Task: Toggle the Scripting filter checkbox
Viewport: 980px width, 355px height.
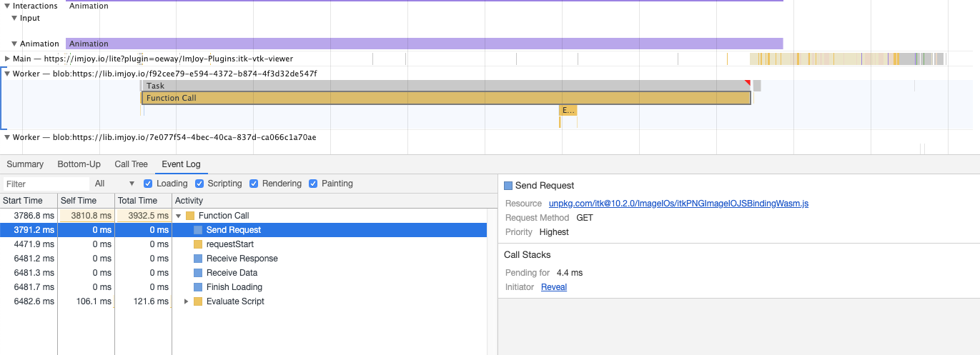Action: 199,184
